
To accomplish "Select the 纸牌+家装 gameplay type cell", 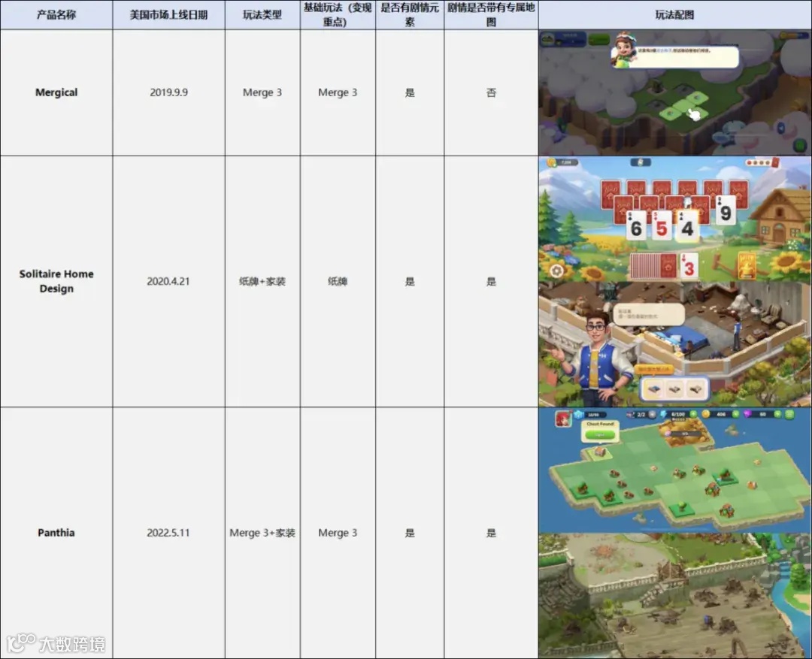I will (262, 281).
